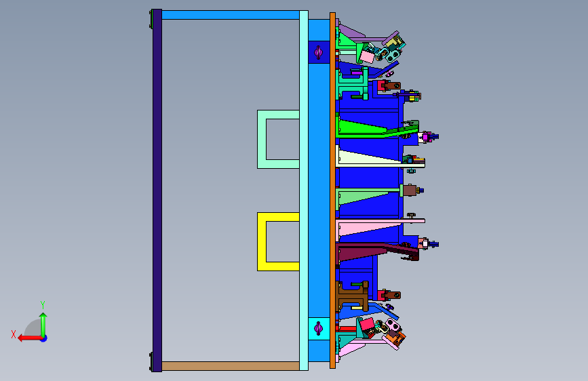The height and width of the screenshot is (381, 588).
Task: Select the mint green U-shaped handle bracket
Action: pos(262,139)
